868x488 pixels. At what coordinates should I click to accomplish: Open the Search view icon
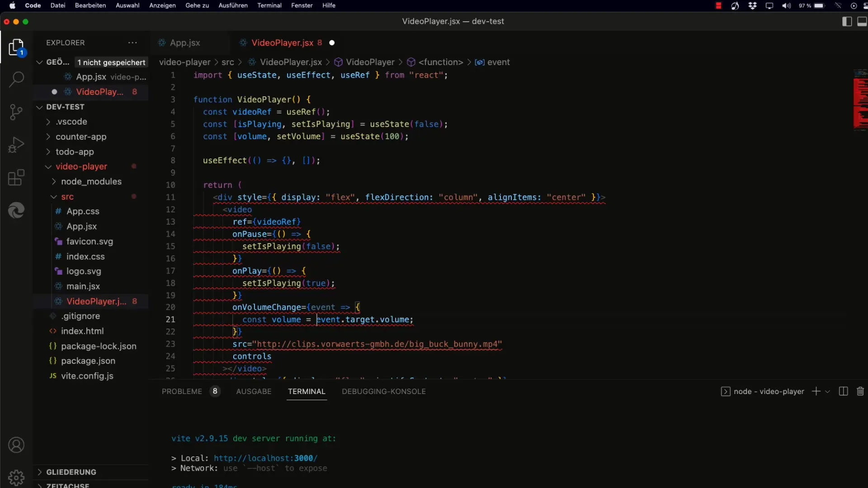tap(16, 80)
